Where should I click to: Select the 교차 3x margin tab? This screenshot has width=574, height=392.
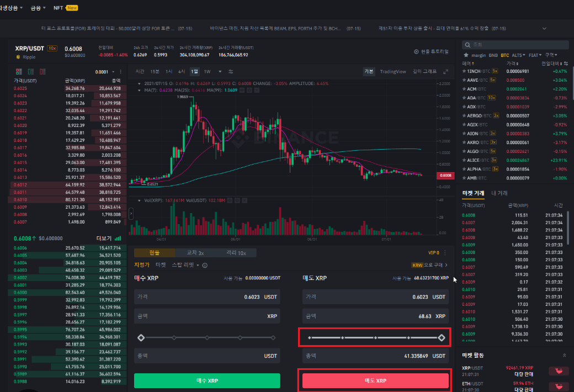coord(195,253)
